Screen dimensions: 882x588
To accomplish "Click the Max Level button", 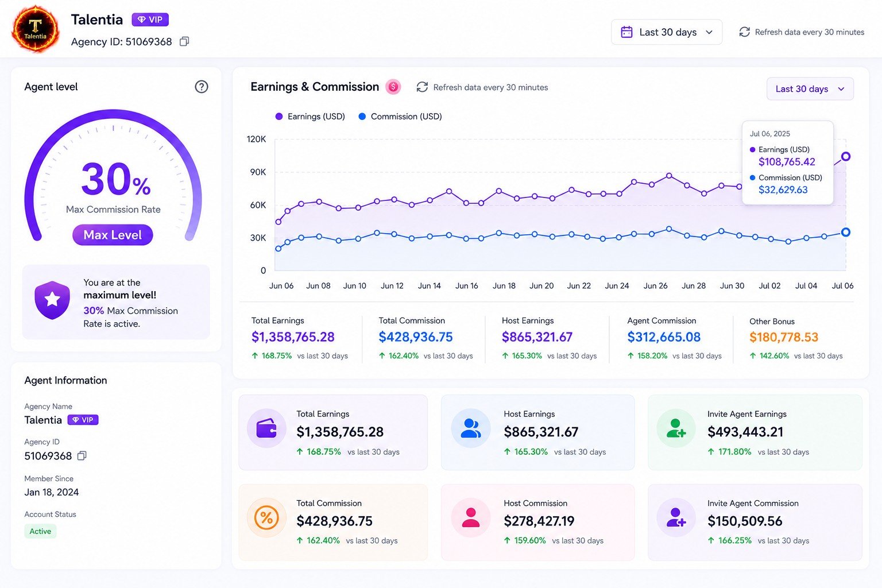I will pos(113,235).
